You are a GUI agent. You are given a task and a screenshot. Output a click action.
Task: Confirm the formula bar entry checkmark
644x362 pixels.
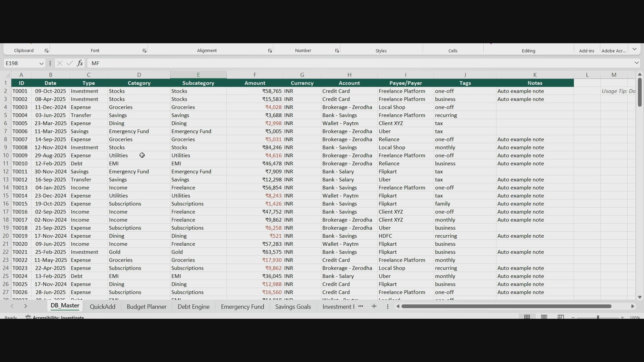click(70, 63)
